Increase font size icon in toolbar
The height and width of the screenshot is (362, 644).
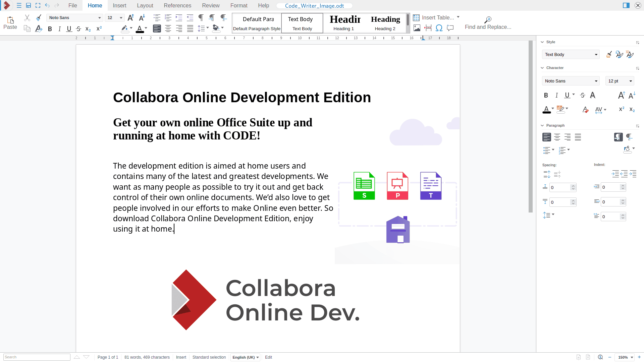131,17
